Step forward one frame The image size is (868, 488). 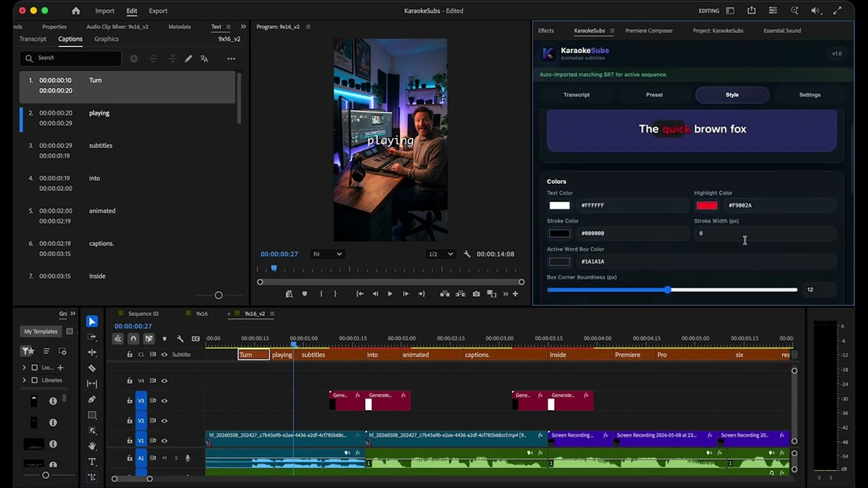click(405, 294)
